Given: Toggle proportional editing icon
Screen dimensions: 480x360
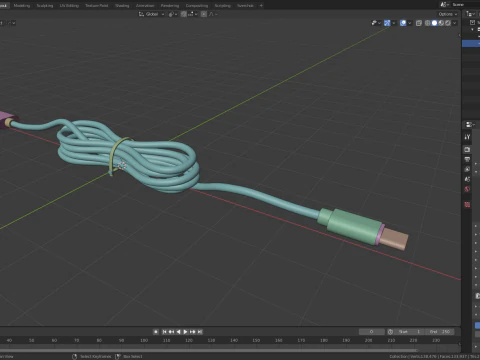Looking at the screenshot, I should [x=204, y=14].
